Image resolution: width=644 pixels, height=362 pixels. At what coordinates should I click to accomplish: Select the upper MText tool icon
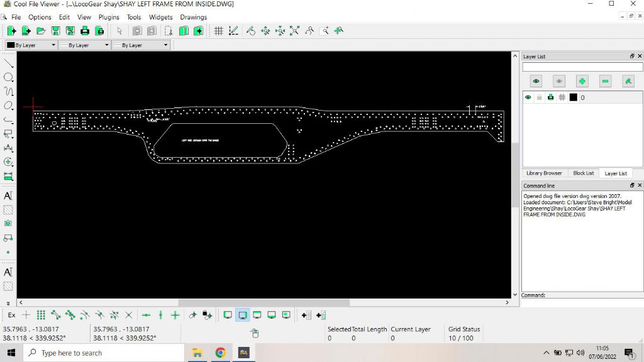[8, 196]
